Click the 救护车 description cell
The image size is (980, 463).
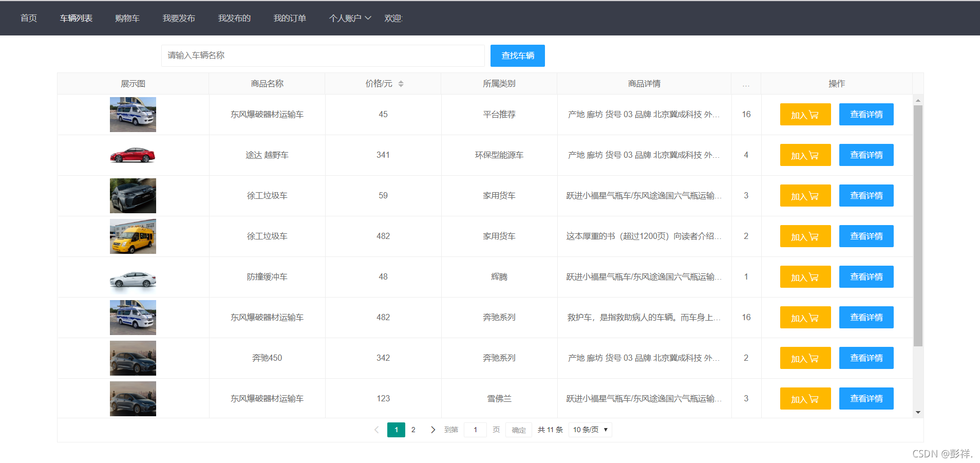click(644, 318)
